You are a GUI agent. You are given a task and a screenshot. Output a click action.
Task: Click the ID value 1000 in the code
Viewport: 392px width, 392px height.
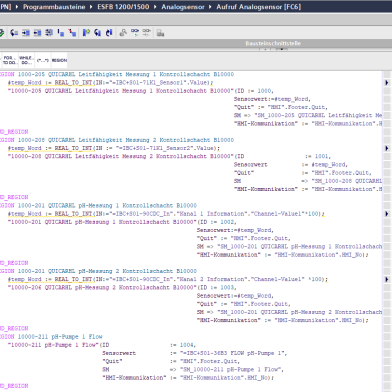coord(264,91)
